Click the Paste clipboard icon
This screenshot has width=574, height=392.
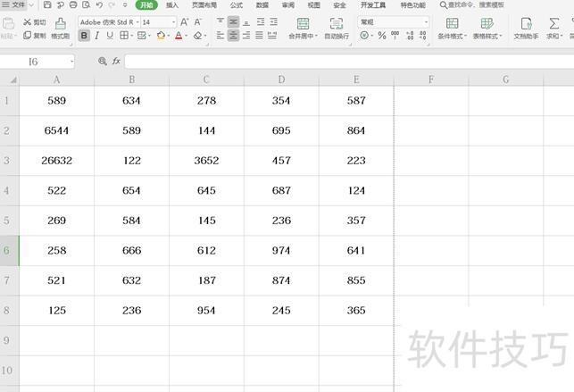click(8, 24)
